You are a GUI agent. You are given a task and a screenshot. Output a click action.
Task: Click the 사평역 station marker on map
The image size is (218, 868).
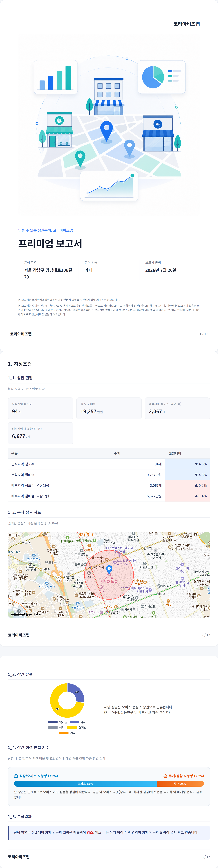pyautogui.click(x=41, y=569)
